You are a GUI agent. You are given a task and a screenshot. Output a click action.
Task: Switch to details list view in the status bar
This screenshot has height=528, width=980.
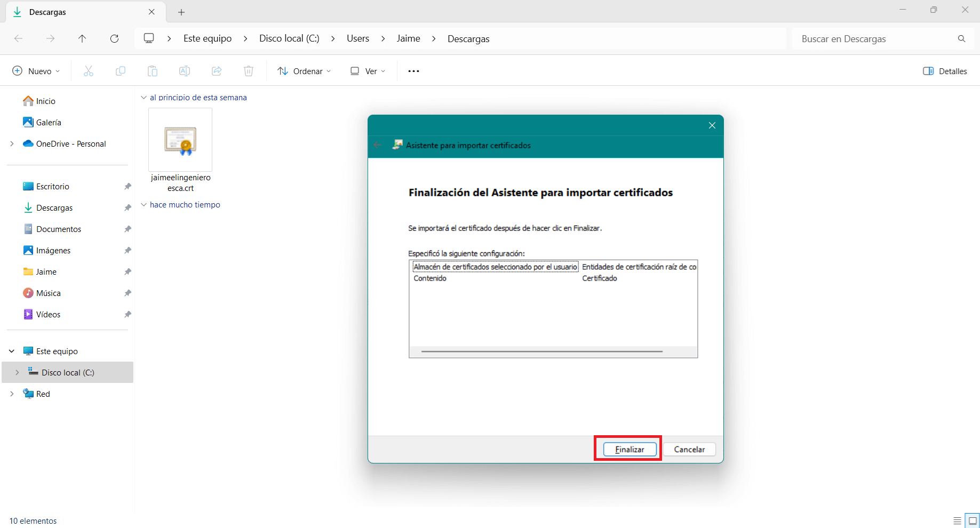point(957,521)
